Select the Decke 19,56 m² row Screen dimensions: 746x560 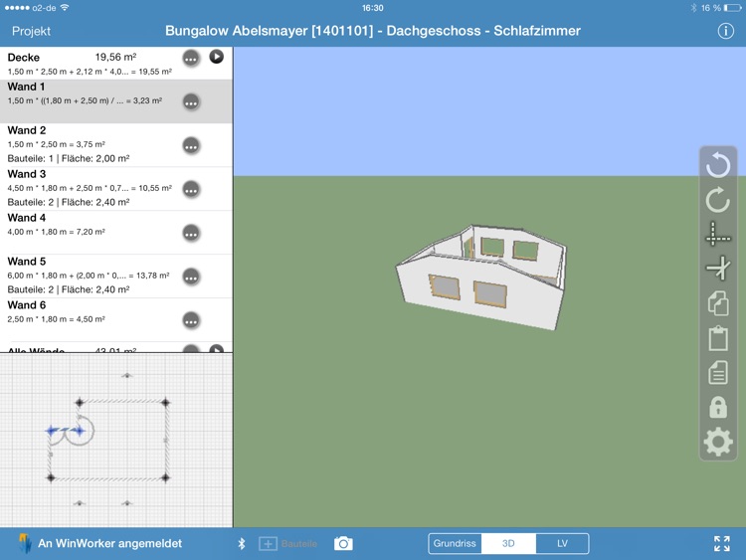pos(116,63)
